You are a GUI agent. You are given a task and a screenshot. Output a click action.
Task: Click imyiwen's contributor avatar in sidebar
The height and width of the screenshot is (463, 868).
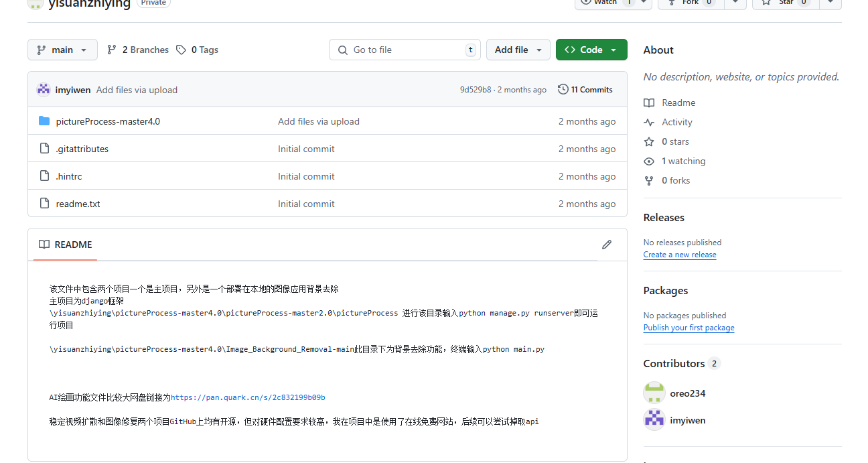[654, 419]
